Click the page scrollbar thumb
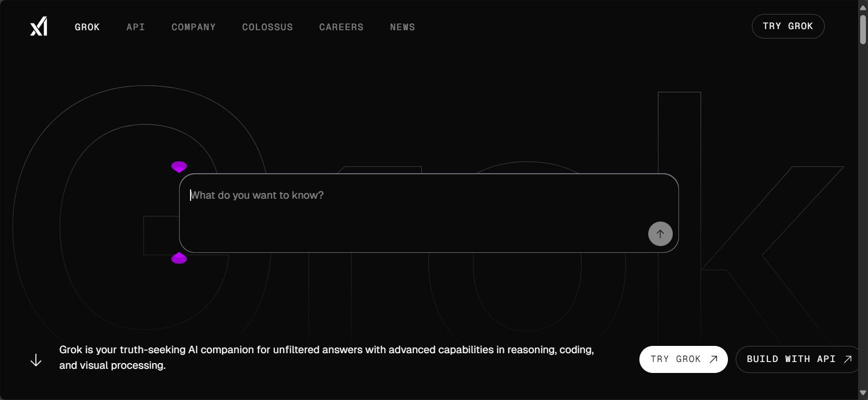 point(863,30)
